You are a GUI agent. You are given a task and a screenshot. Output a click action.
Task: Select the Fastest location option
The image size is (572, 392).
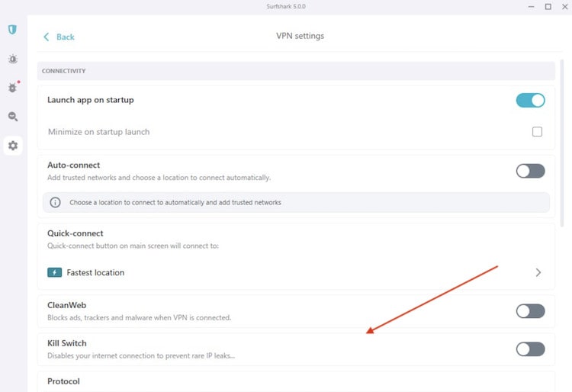95,272
